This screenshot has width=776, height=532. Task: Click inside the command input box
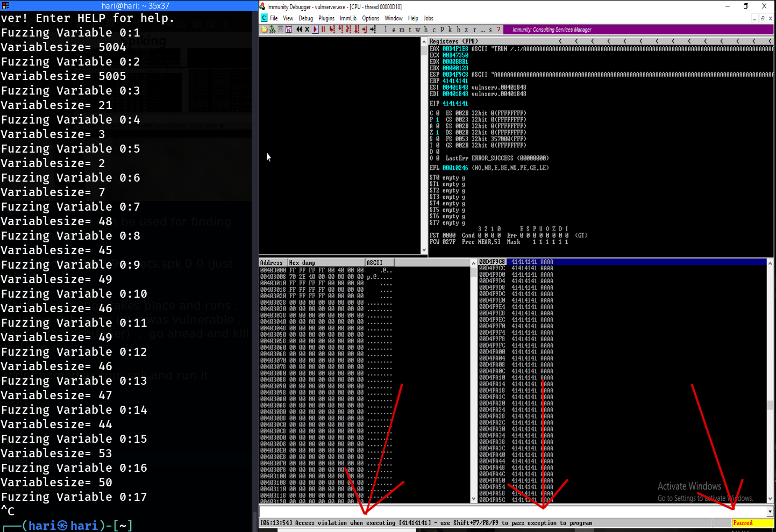[511, 512]
